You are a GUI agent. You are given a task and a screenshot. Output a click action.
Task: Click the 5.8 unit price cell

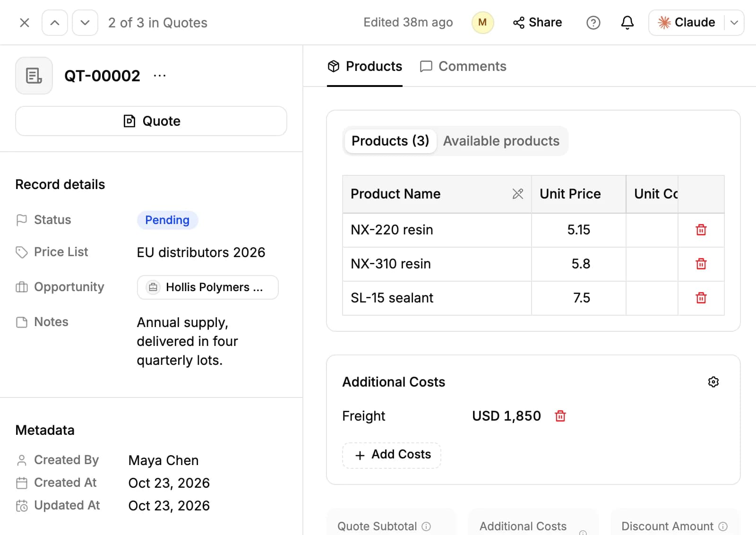[578, 264]
